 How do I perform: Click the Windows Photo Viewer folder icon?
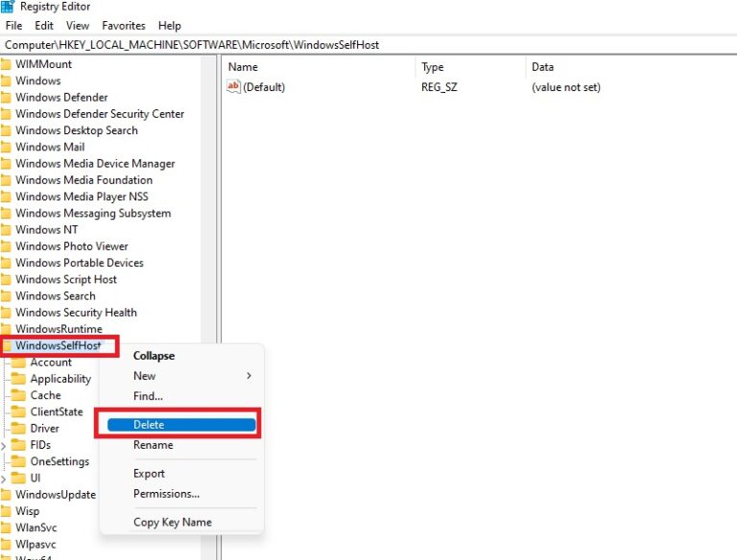[x=6, y=246]
